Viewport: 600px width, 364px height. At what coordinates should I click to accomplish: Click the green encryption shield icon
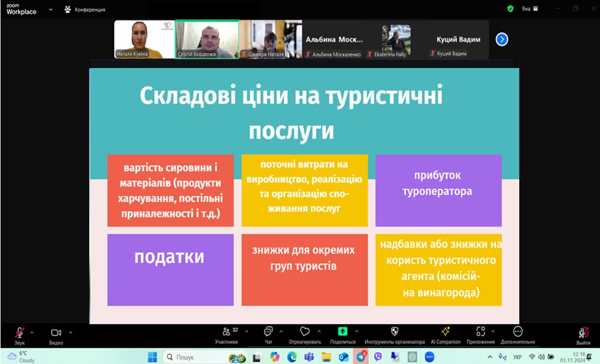pos(510,8)
